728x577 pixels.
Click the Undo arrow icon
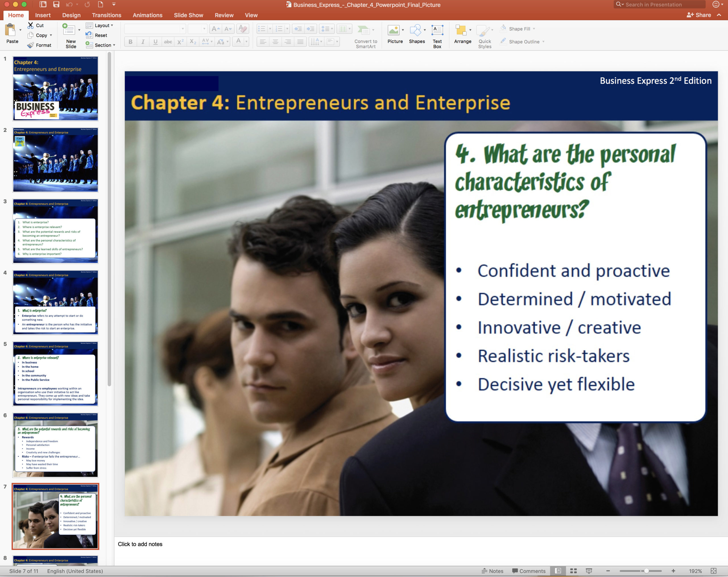coord(69,4)
